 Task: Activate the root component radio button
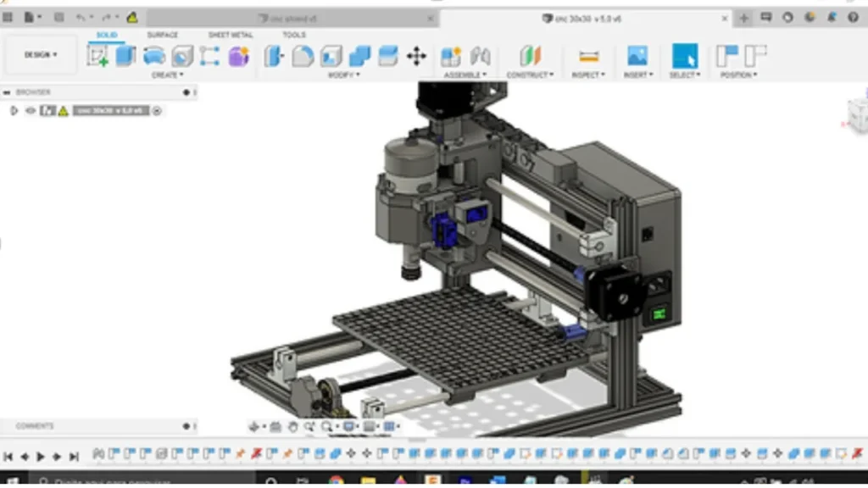click(x=157, y=110)
